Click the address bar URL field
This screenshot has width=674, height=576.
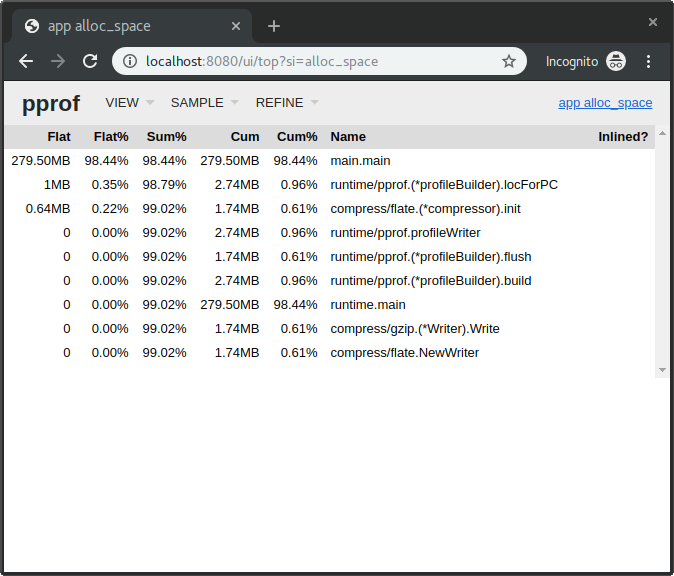point(320,61)
